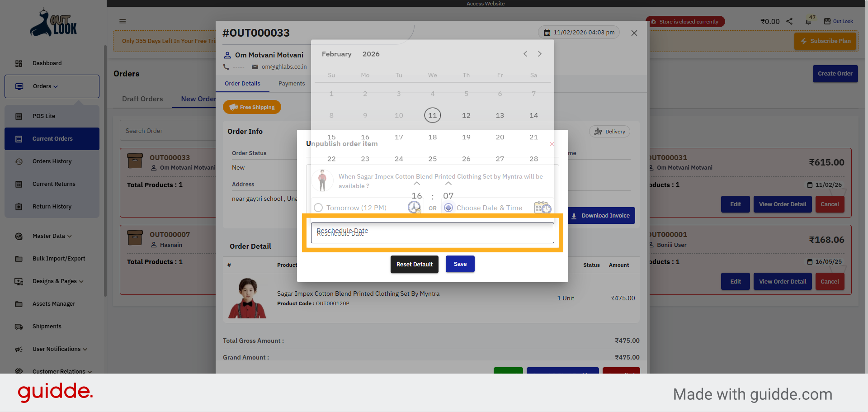Increase the hour with up arrow above 16
Image resolution: width=868 pixels, height=412 pixels.
pos(417,184)
